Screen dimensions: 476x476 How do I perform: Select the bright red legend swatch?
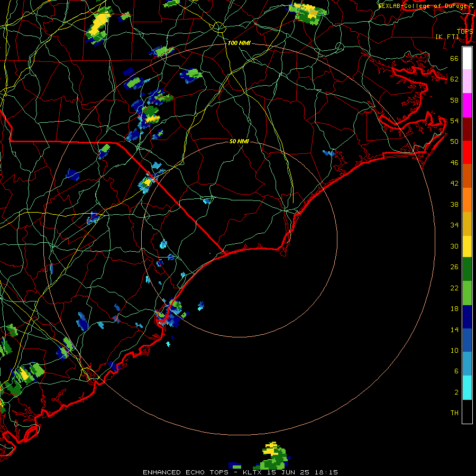[467, 152]
